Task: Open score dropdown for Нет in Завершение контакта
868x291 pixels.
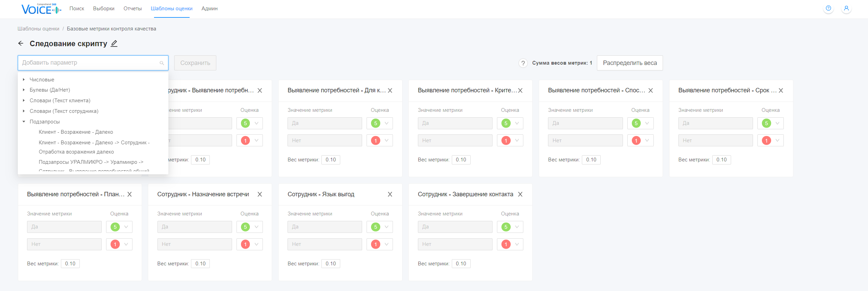Action: click(510, 244)
